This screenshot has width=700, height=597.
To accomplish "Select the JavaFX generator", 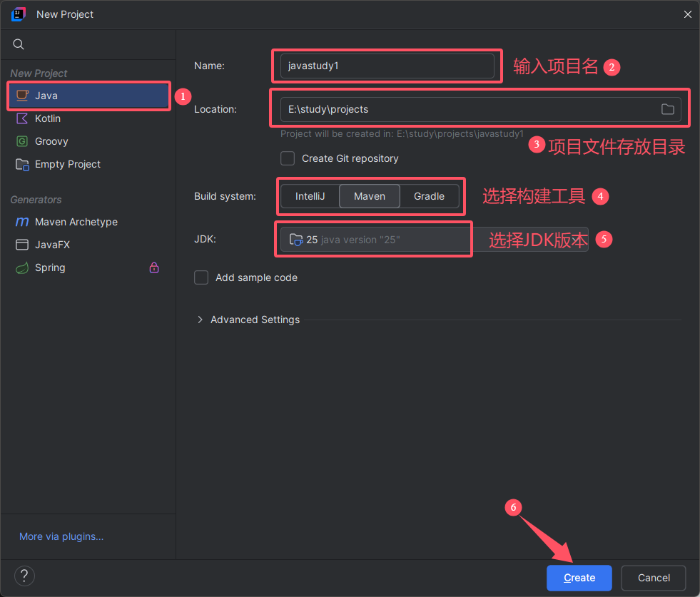I will (x=88, y=245).
